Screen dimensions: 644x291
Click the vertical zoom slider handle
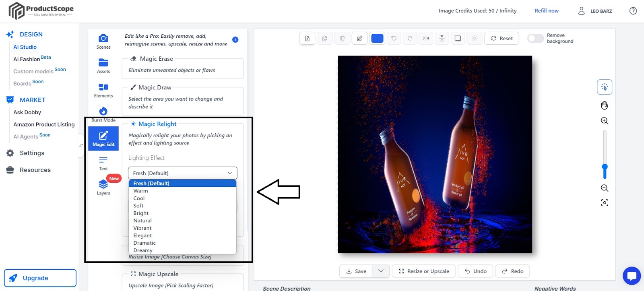pyautogui.click(x=605, y=167)
